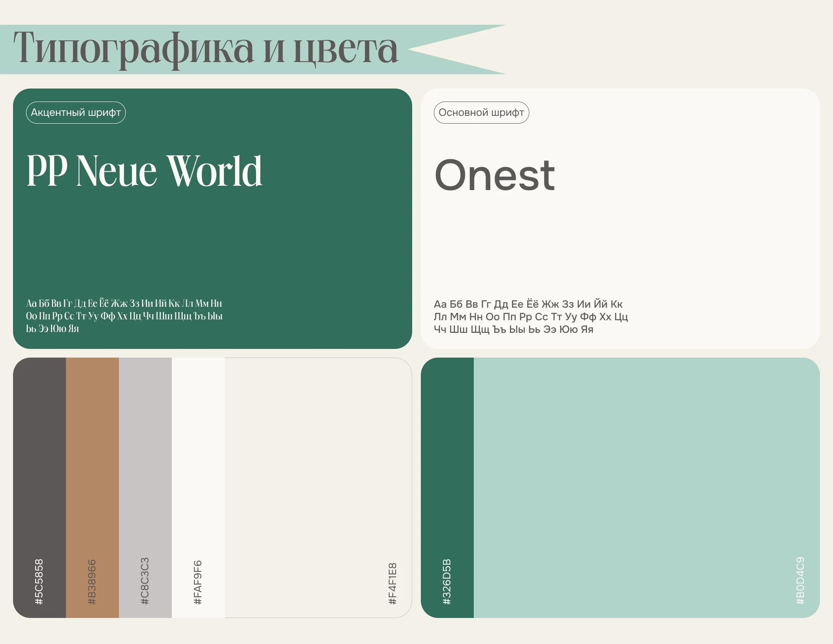Pick the off-white #FAF9F6 swatch

(x=198, y=488)
